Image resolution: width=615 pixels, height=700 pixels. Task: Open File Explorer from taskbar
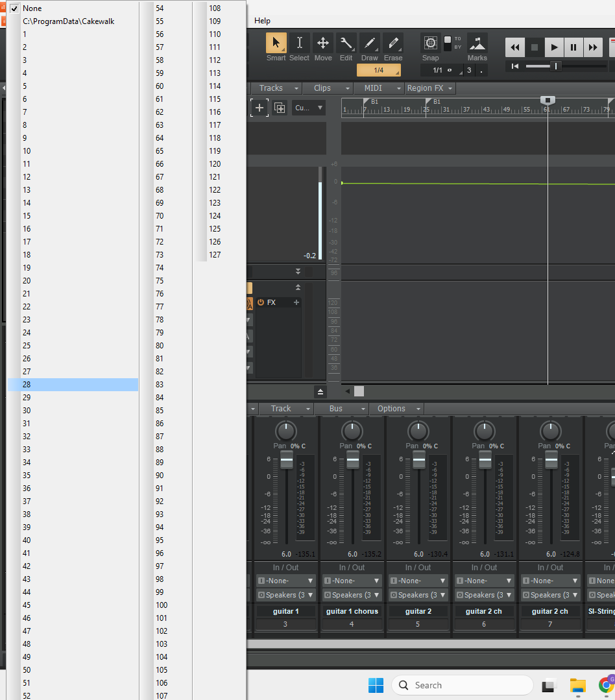[577, 685]
